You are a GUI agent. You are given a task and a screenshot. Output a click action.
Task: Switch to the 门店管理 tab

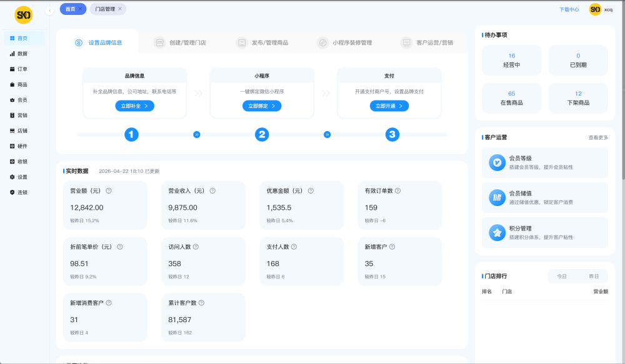105,9
